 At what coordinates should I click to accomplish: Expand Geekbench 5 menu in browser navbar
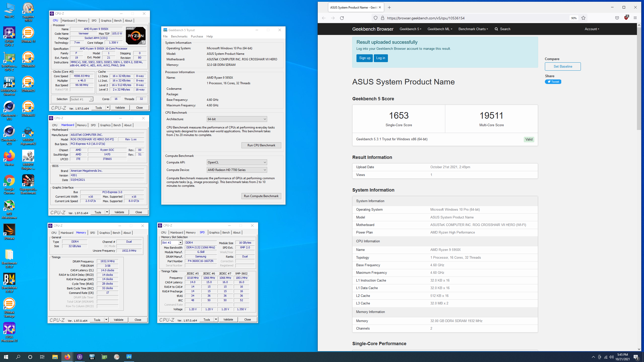click(410, 29)
